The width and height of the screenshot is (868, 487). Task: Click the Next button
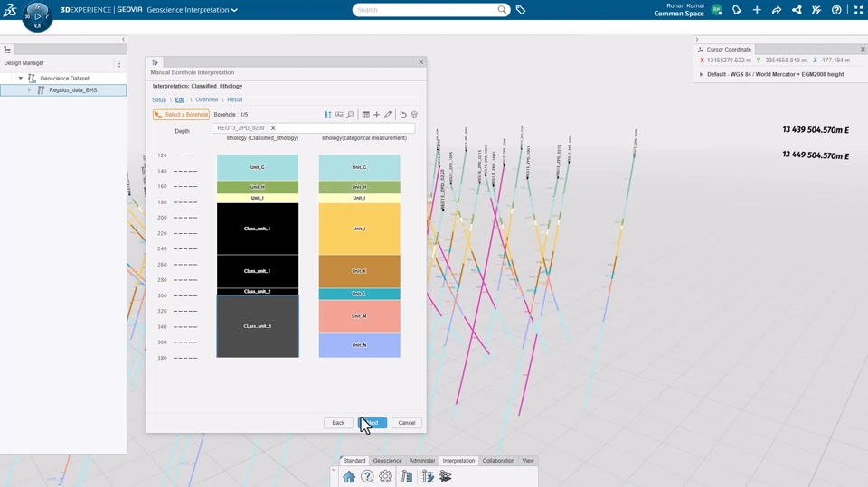tap(373, 423)
